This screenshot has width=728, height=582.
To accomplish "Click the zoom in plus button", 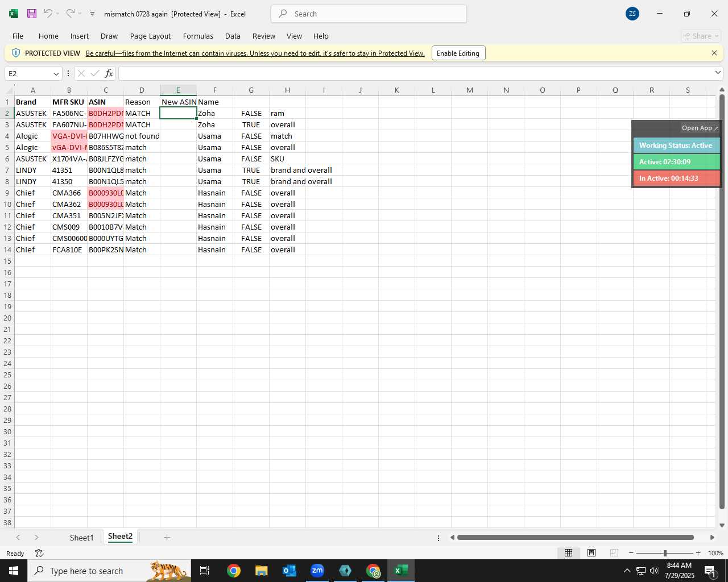I will pyautogui.click(x=698, y=553).
